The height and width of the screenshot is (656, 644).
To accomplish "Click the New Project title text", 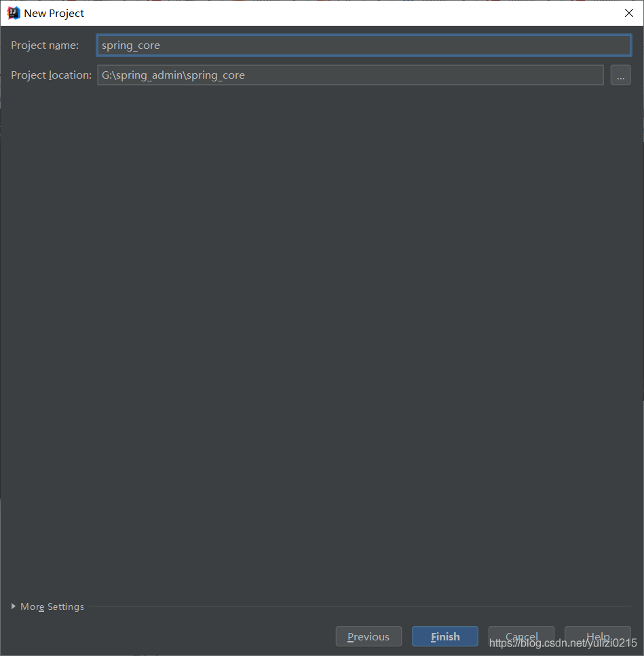I will (x=54, y=12).
